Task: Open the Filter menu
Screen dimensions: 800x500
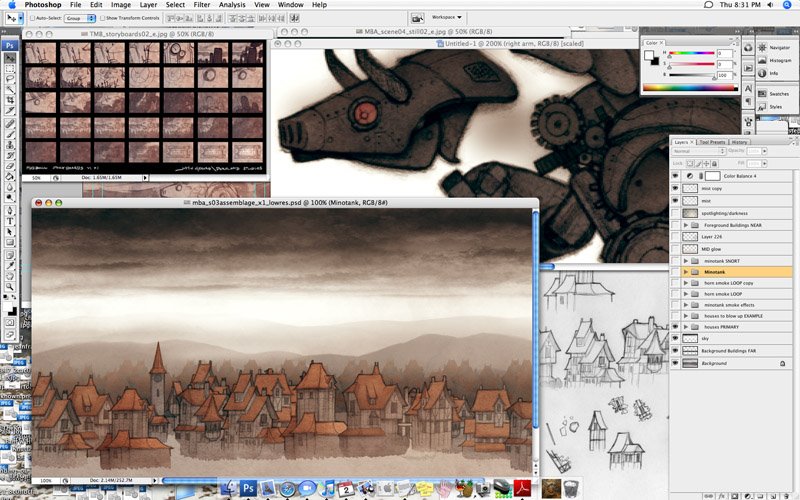Action: point(202,5)
